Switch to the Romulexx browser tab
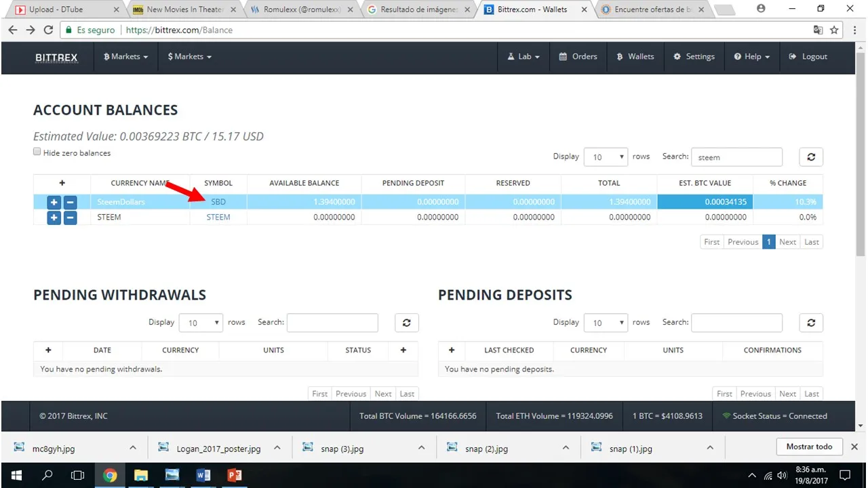This screenshot has width=868, height=488. pyautogui.click(x=302, y=9)
